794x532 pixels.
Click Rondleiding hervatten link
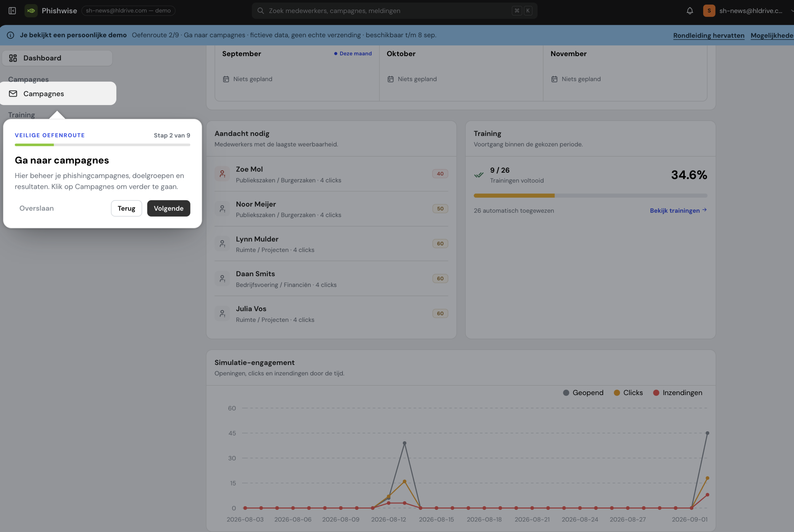[x=709, y=36]
